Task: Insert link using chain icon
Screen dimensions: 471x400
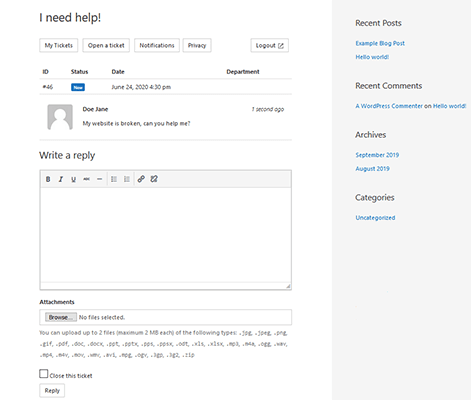Action: [x=141, y=179]
